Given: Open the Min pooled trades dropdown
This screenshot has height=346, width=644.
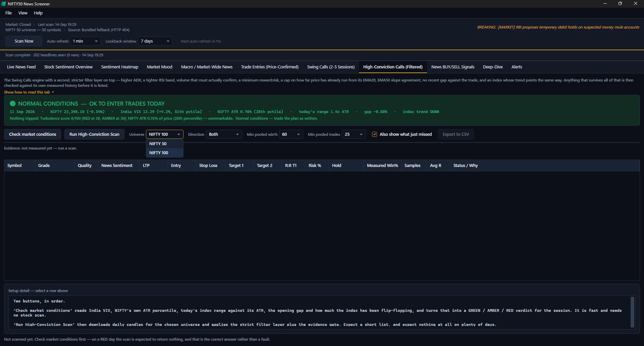Looking at the screenshot, I should (354, 134).
